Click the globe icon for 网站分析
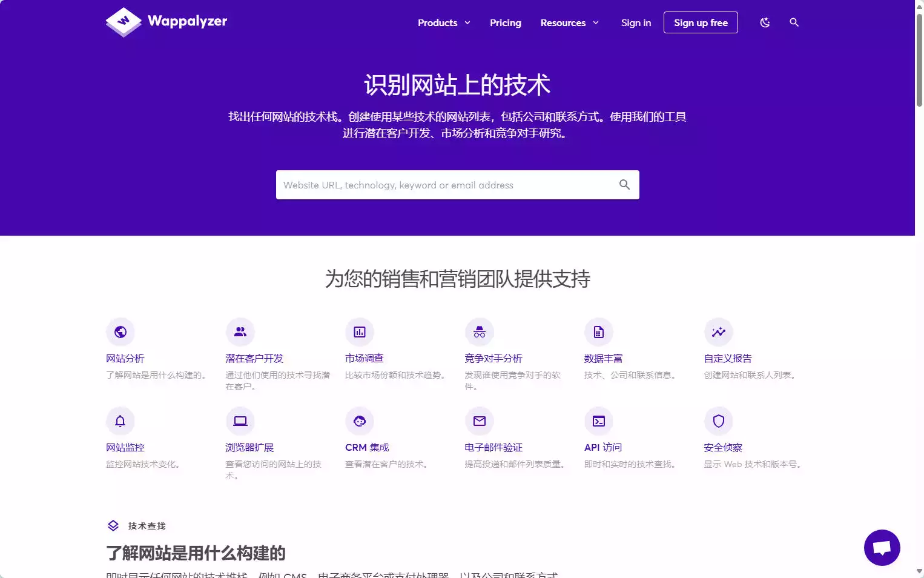The height and width of the screenshot is (578, 924). click(x=120, y=332)
